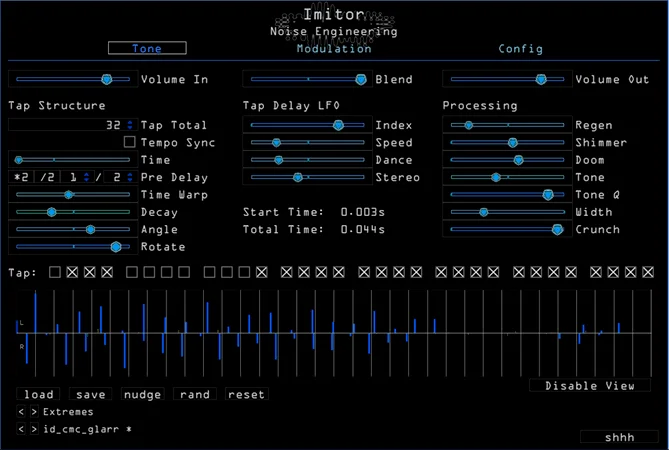Click the Speed slider handle
Screen dimensions: 669x450
point(276,142)
